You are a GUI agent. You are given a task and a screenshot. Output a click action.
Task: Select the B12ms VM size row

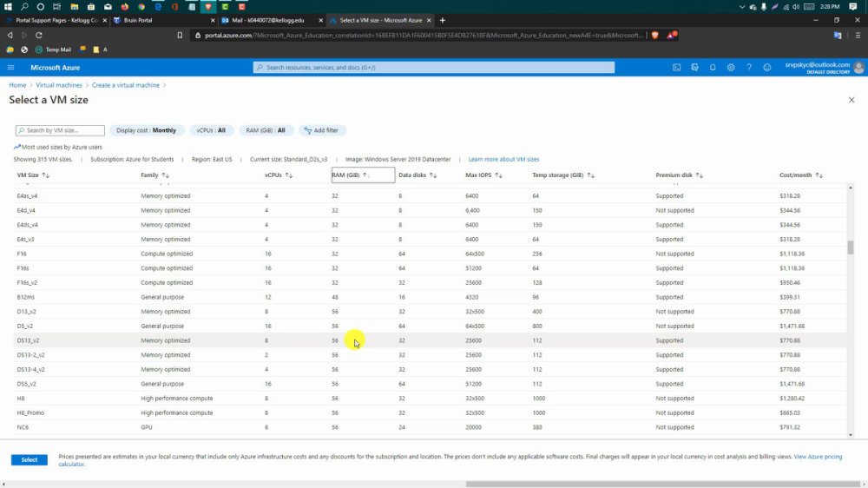click(431, 298)
